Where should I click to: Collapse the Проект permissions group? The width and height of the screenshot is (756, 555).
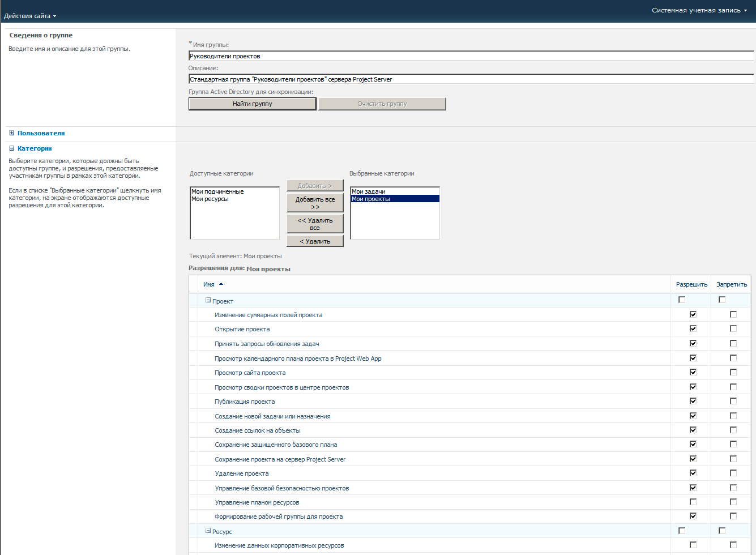coord(208,301)
